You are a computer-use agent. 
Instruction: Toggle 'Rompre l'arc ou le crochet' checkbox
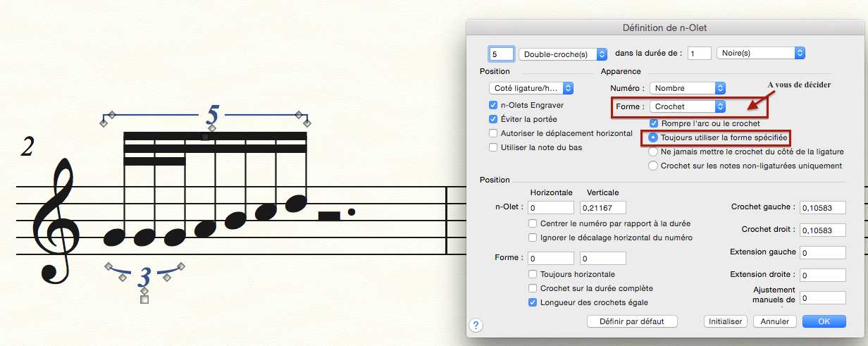[654, 123]
